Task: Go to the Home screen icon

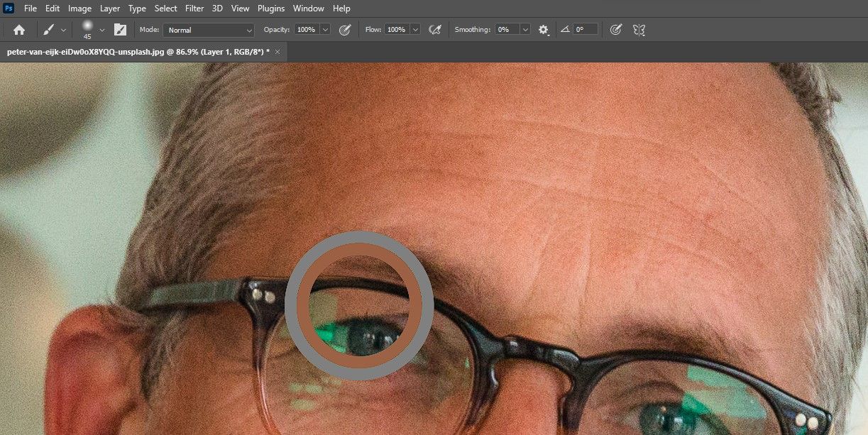Action: point(19,30)
